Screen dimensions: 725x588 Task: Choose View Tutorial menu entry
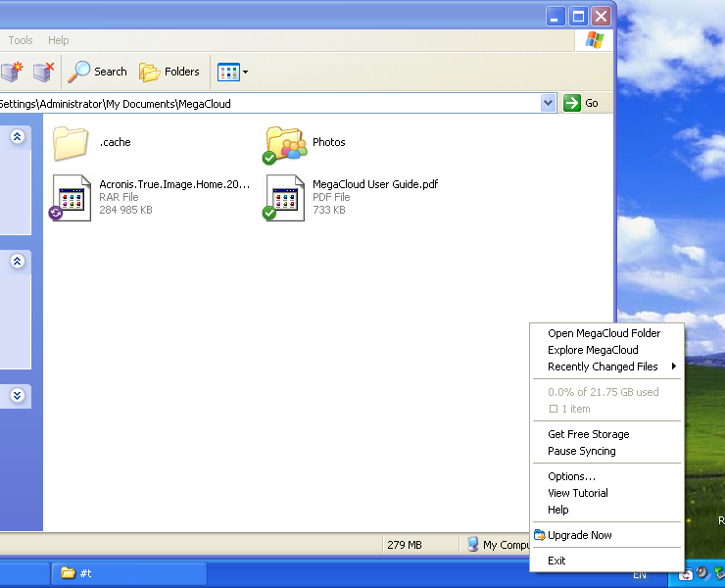[606, 493]
